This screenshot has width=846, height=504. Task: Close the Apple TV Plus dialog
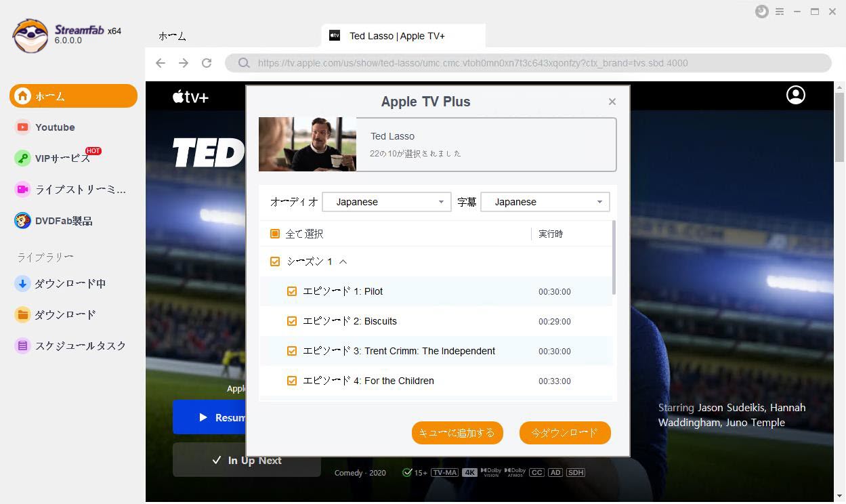tap(612, 102)
